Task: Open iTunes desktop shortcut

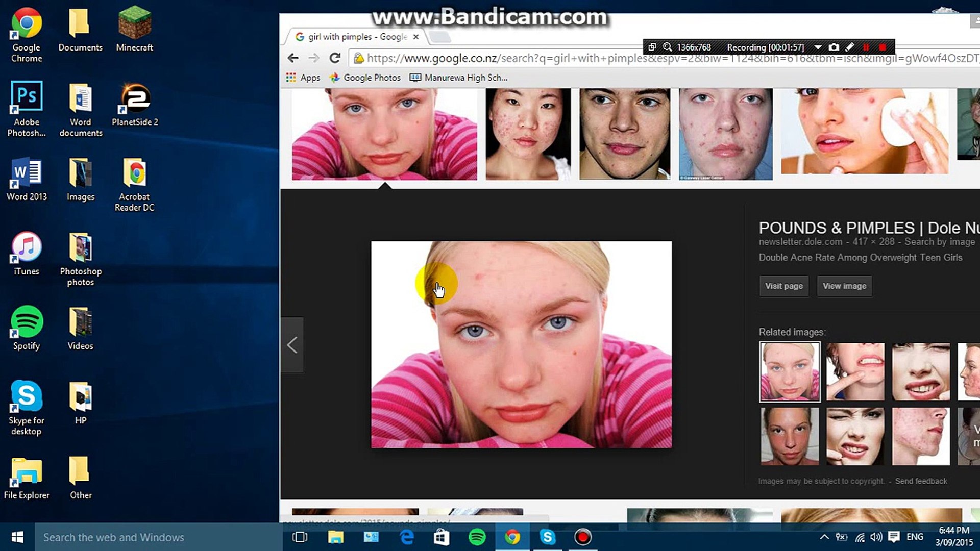Action: [27, 254]
